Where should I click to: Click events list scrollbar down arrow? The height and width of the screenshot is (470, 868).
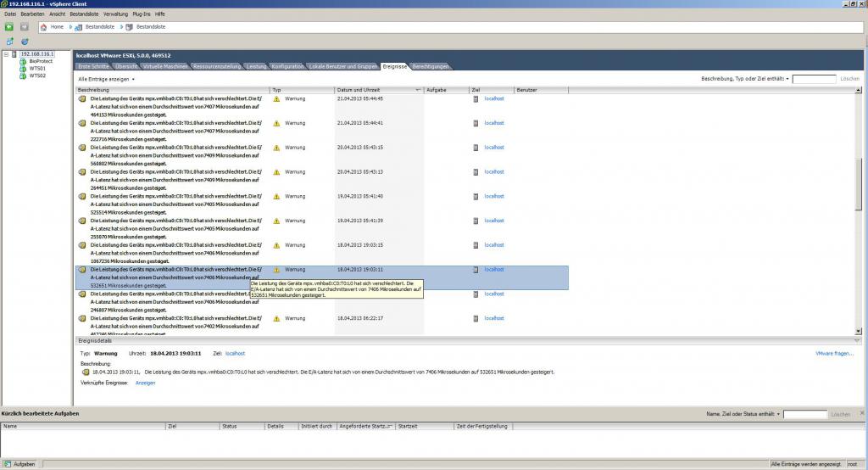(858, 331)
